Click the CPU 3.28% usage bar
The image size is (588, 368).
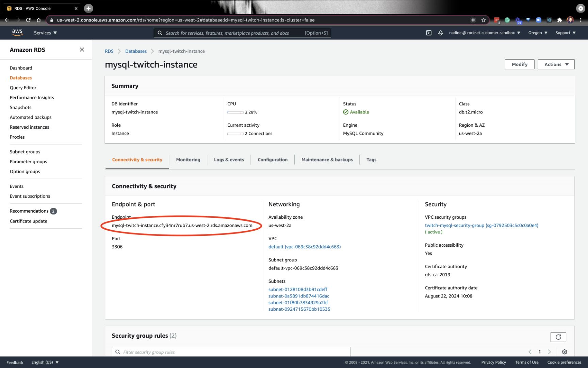coord(235,112)
